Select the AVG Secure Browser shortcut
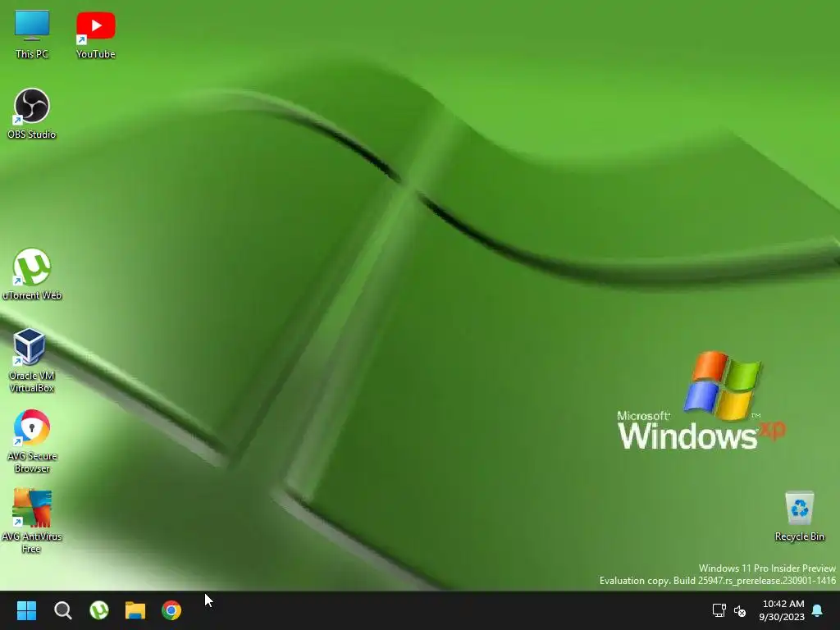 pos(32,441)
